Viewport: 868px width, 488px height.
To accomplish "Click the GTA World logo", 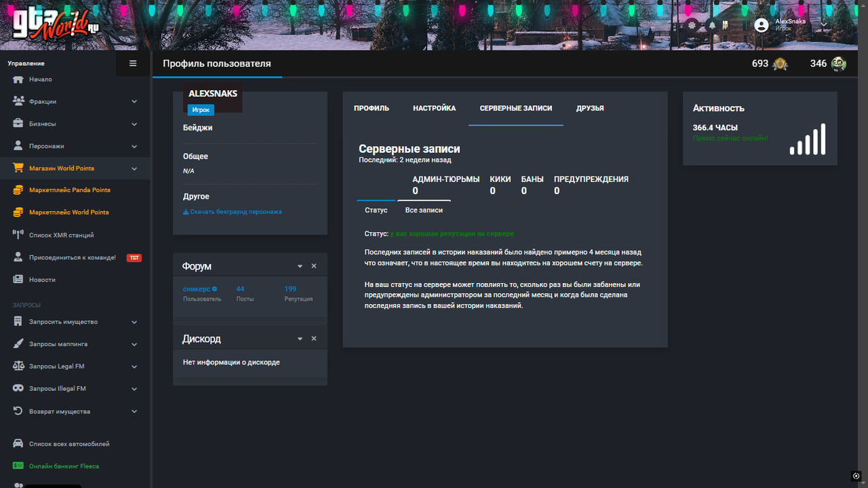I will click(x=56, y=24).
